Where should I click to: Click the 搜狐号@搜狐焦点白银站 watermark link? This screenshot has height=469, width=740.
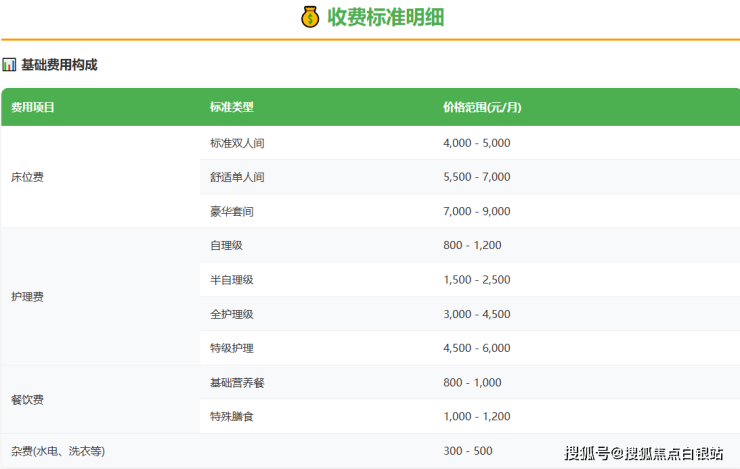tap(644, 454)
